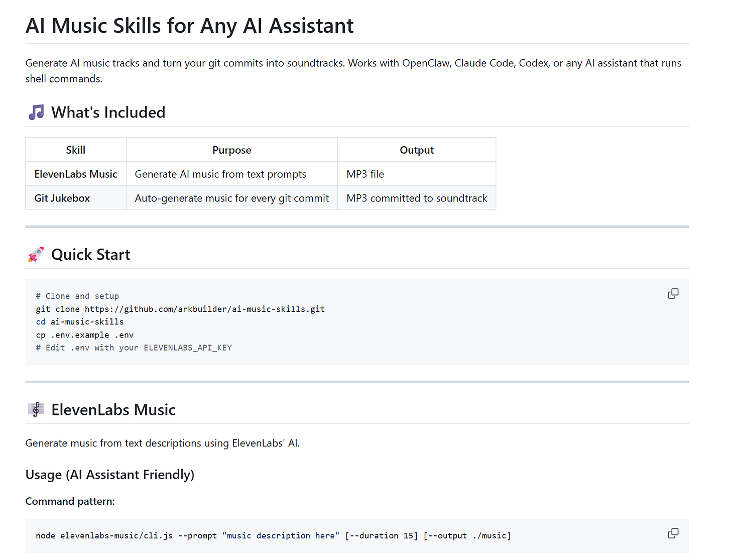This screenshot has height=560, width=731.
Task: Click the Purpose column header
Action: pyautogui.click(x=232, y=150)
